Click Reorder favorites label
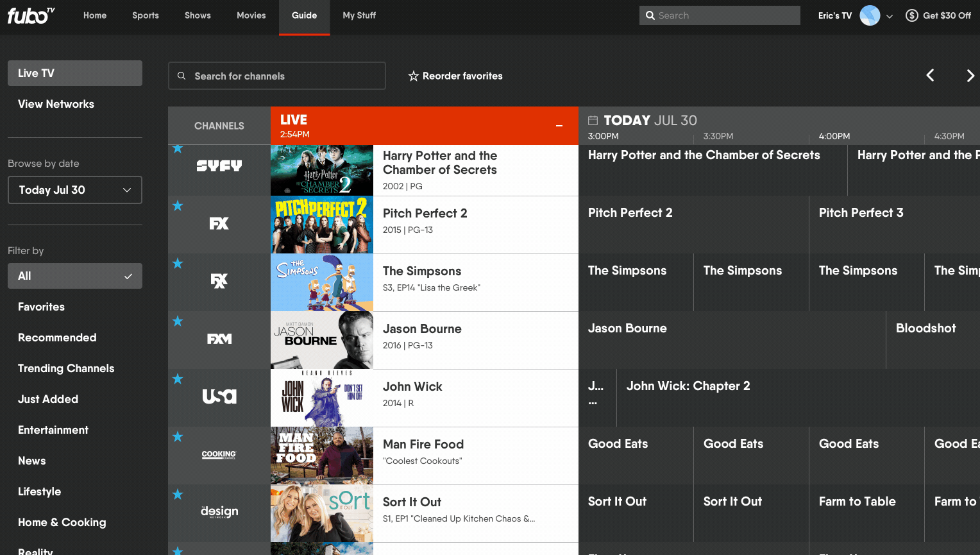This screenshot has height=555, width=980. pyautogui.click(x=462, y=76)
